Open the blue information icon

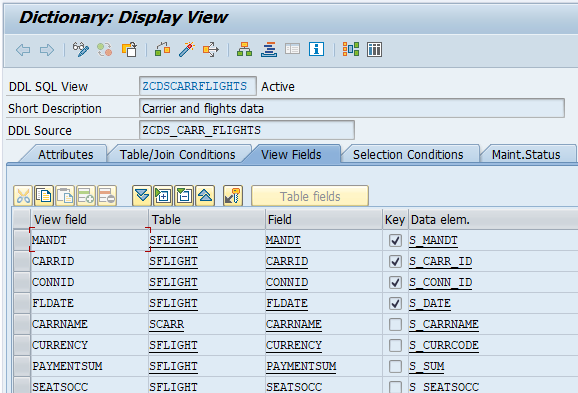click(316, 49)
